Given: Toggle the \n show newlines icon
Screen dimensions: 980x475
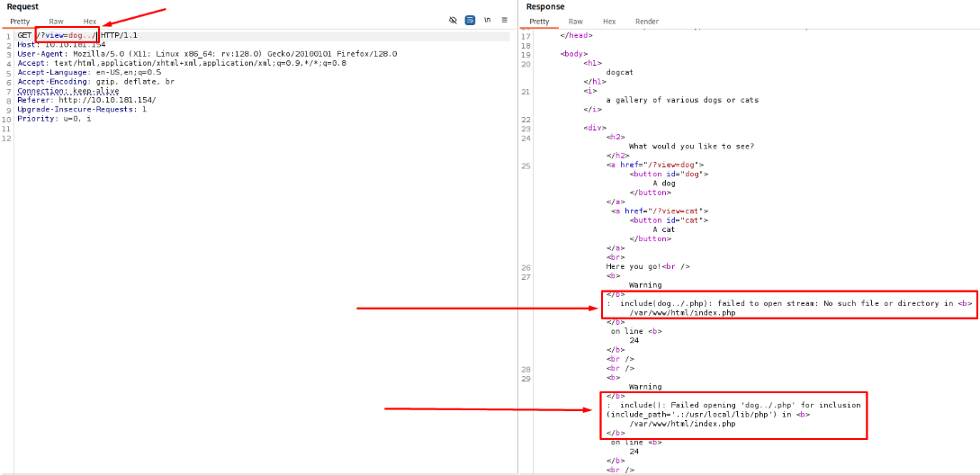Looking at the screenshot, I should [487, 21].
